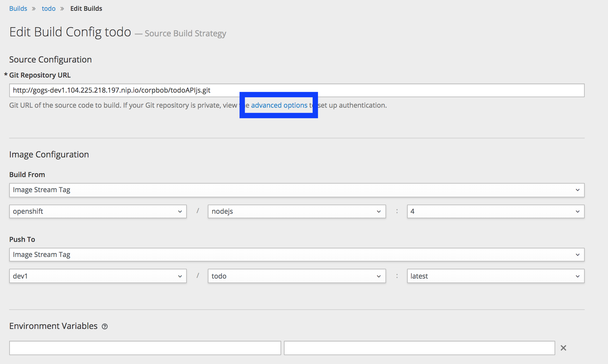This screenshot has width=608, height=364.
Task: Open the openshift namespace dropdown
Action: [98, 211]
